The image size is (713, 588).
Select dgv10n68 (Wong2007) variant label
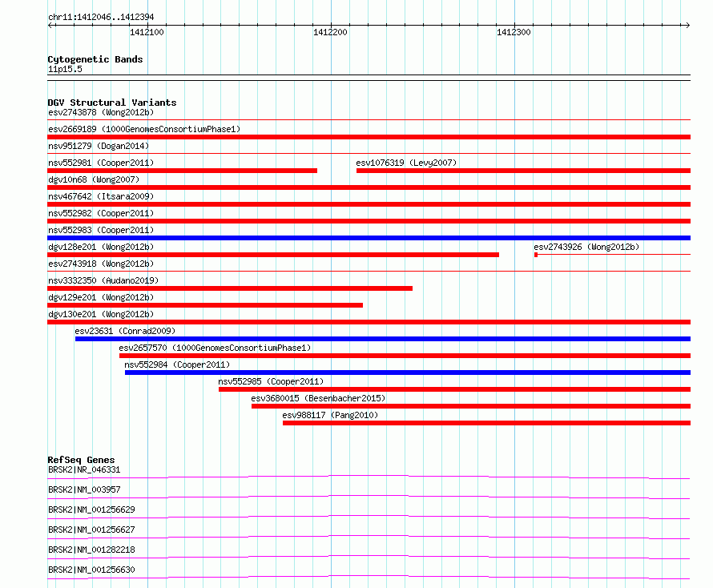point(94,179)
